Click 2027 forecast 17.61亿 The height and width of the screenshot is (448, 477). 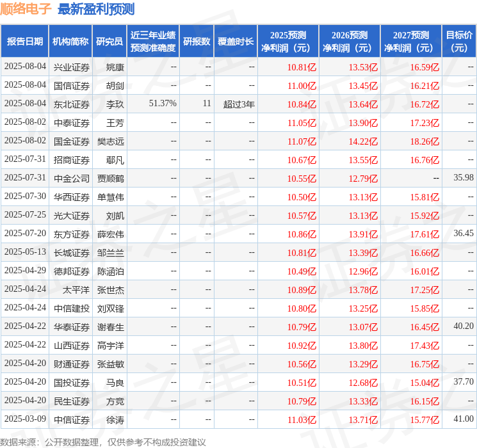pyautogui.click(x=424, y=234)
